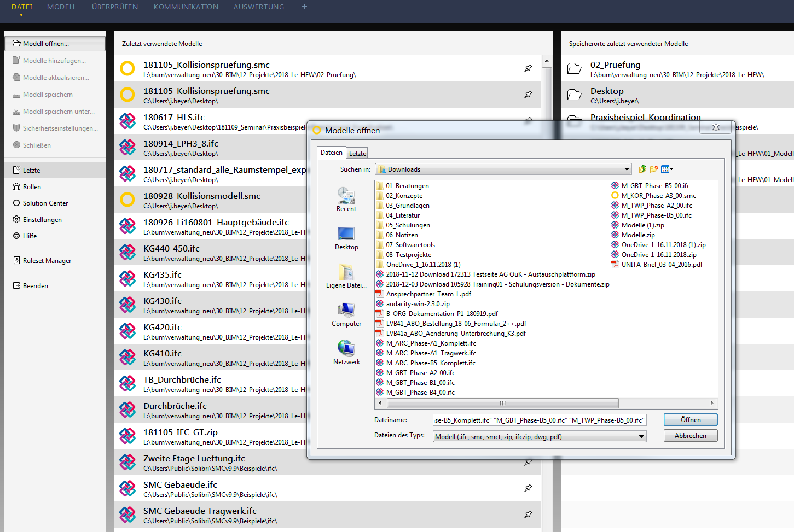Screen dimensions: 794x532
Task: Select Modelle (1).zip file
Action: pyautogui.click(x=643, y=225)
